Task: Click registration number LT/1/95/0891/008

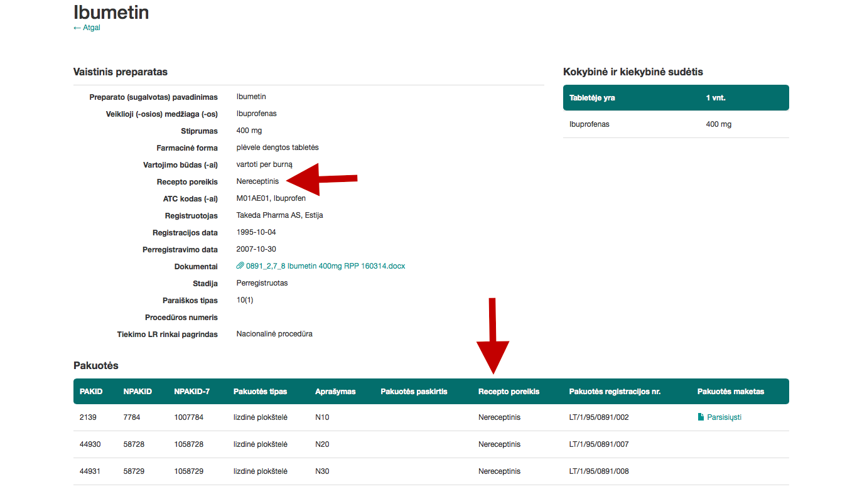Action: coord(599,471)
